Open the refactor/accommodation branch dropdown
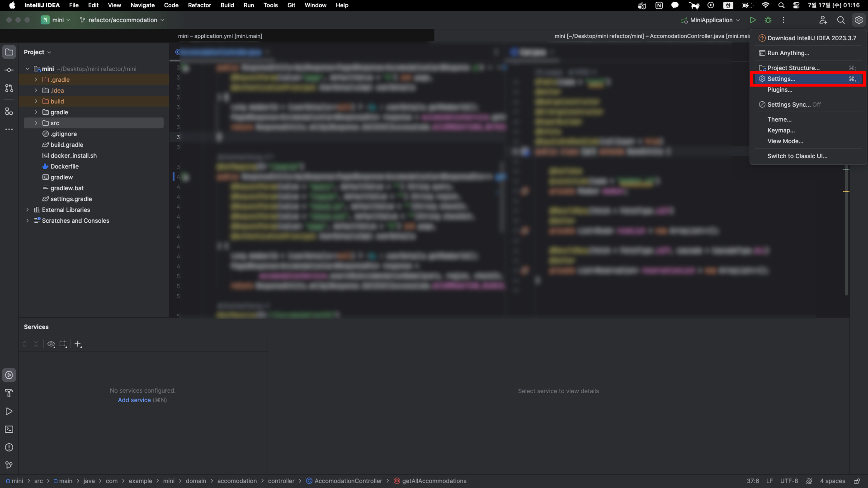 click(x=122, y=20)
